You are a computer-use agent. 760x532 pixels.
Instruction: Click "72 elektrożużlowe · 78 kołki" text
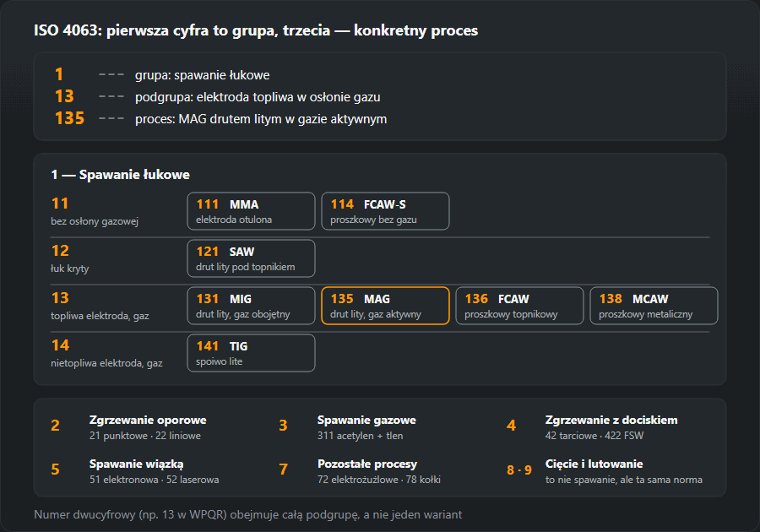[x=379, y=480]
